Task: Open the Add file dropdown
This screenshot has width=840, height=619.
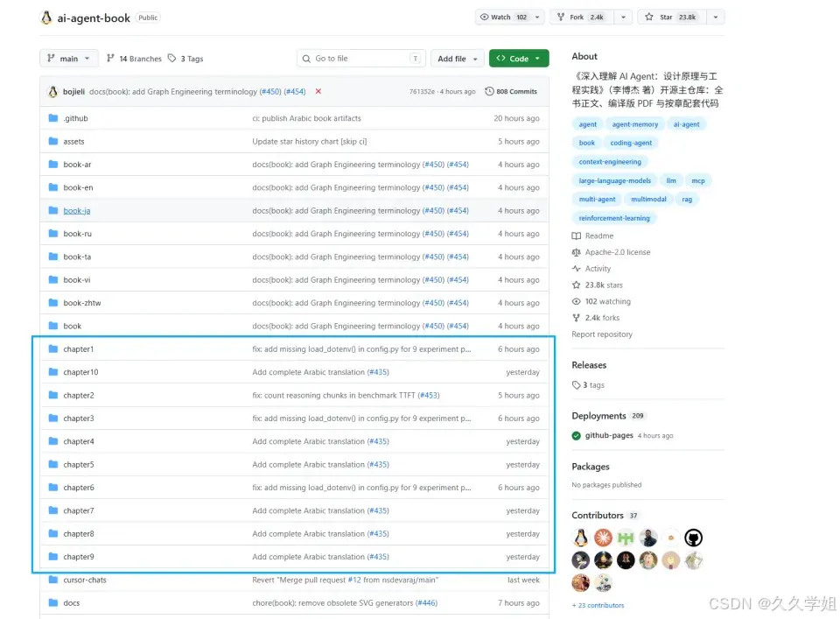Action: (x=458, y=59)
